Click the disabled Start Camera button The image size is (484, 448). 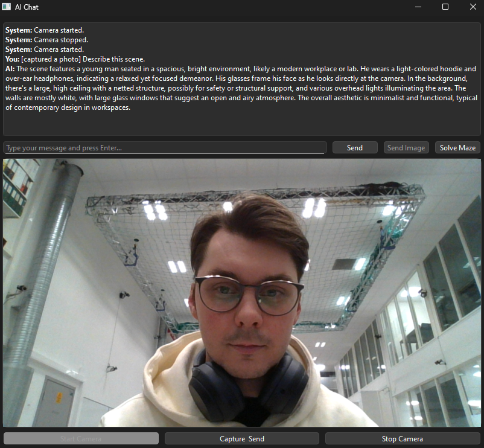point(81,439)
